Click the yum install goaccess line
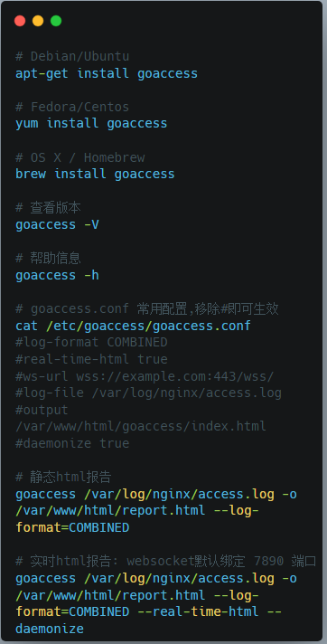This screenshot has width=327, height=644. coord(91,123)
